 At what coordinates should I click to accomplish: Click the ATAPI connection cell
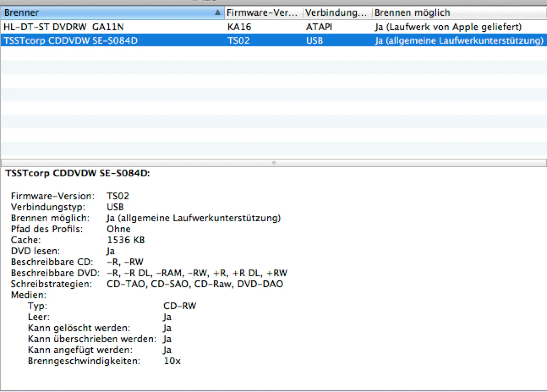[319, 27]
